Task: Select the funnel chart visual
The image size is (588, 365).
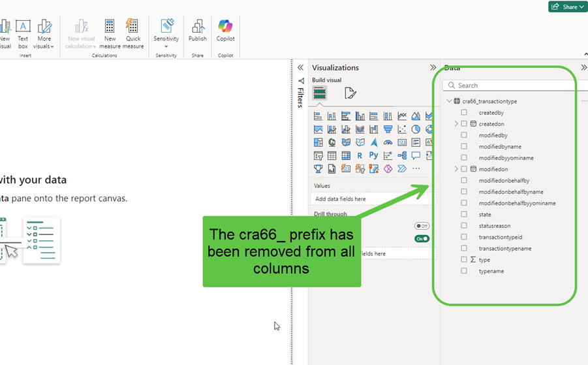Action: (x=388, y=129)
